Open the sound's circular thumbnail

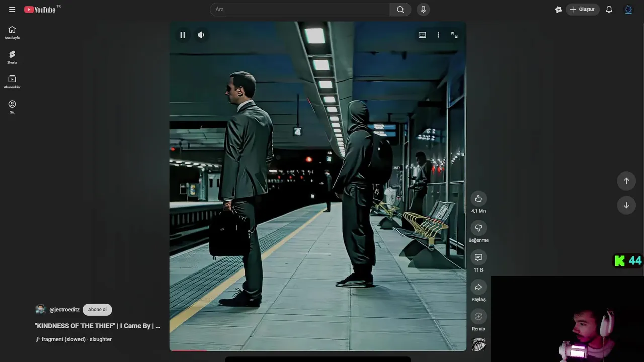coord(478,344)
